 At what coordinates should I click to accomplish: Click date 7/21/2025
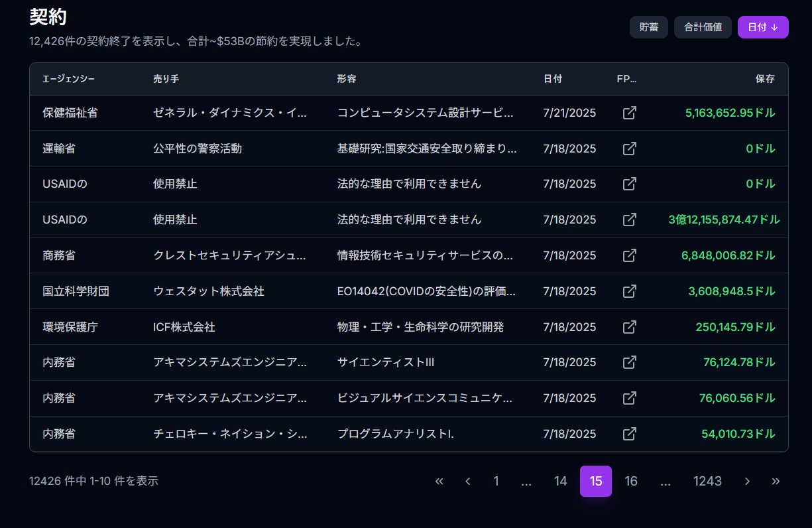(569, 113)
